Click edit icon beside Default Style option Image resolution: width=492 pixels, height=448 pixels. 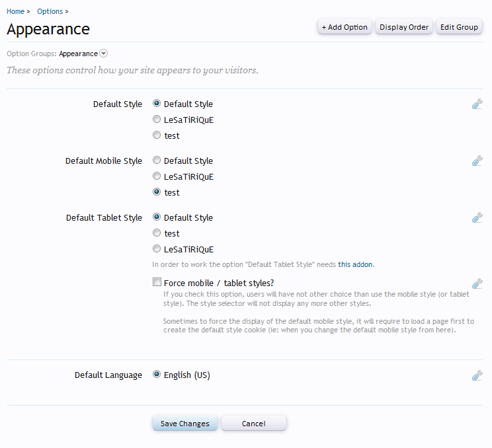[x=477, y=104]
